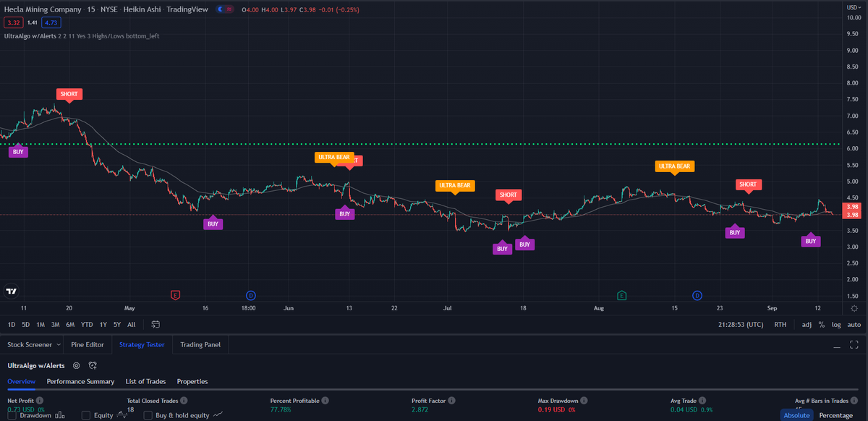Switch to Absolute values
This screenshot has height=421, width=868.
796,415
